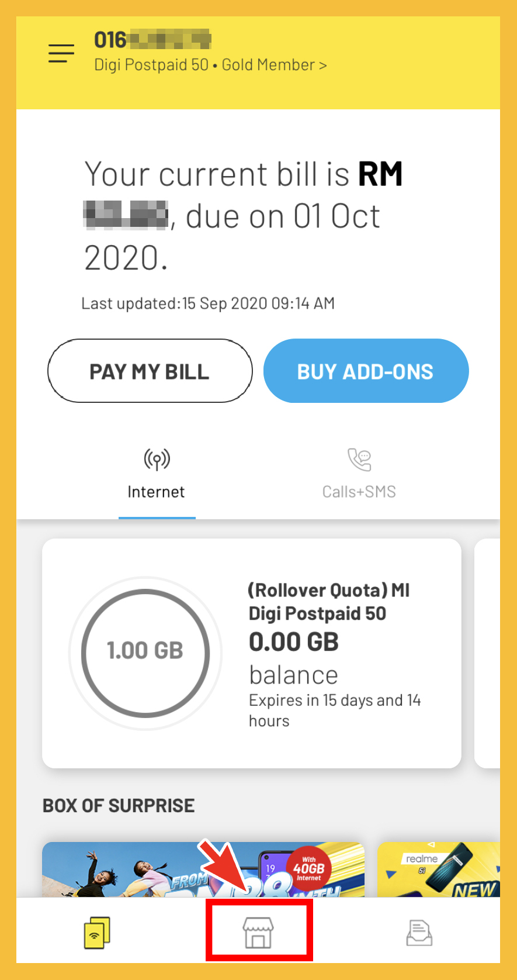Open the realme NEW phone promo banner
This screenshot has width=517, height=980.
point(438,869)
